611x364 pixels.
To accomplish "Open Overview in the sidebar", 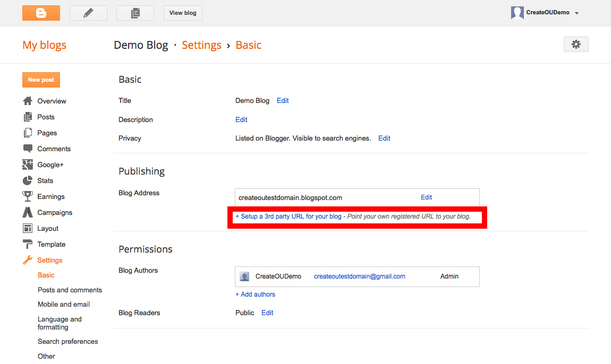I will (x=52, y=101).
